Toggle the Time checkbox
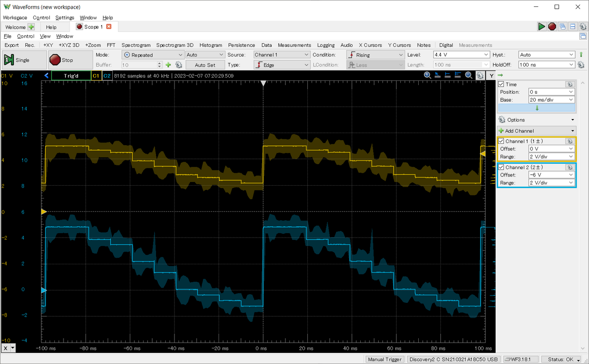Image resolution: width=589 pixels, height=364 pixels. point(502,84)
